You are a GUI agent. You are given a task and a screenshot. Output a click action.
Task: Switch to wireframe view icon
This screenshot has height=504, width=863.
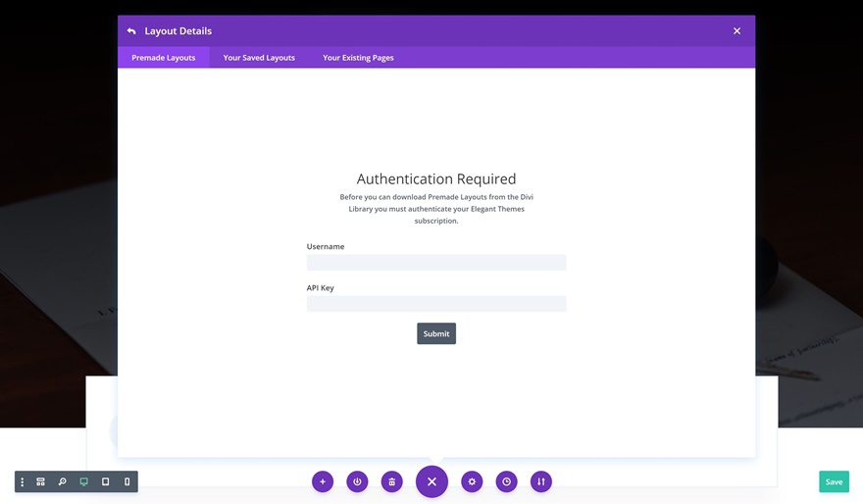pyautogui.click(x=41, y=482)
